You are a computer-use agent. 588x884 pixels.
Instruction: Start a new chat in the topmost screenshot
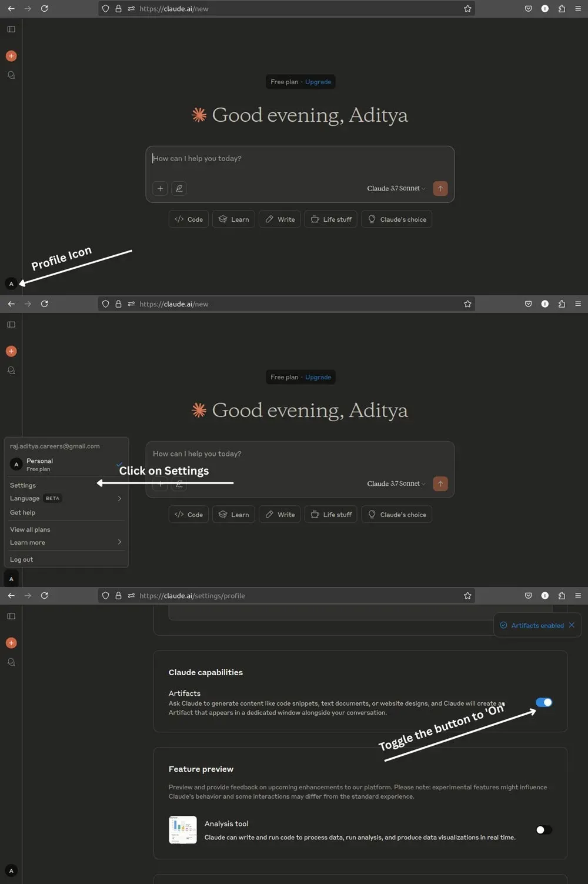click(11, 56)
